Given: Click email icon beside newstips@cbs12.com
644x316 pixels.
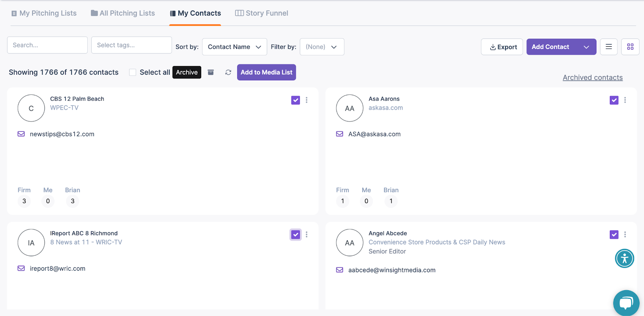Looking at the screenshot, I should [x=21, y=134].
